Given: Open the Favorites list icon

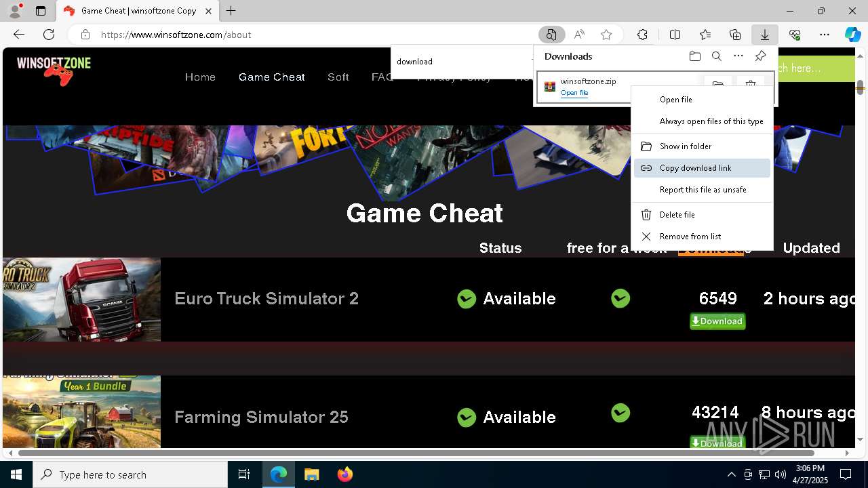Looking at the screenshot, I should click(x=705, y=35).
